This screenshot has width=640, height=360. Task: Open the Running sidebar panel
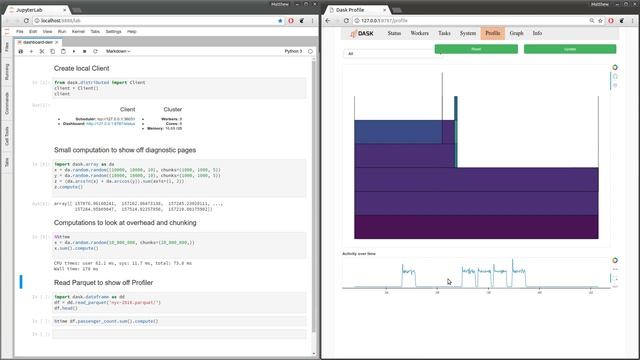7,72
